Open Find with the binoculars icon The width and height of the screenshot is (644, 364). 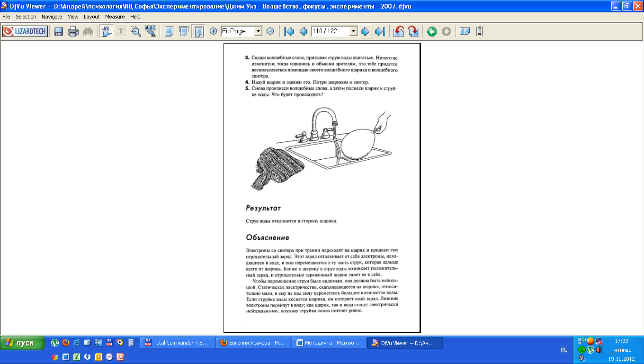click(88, 31)
